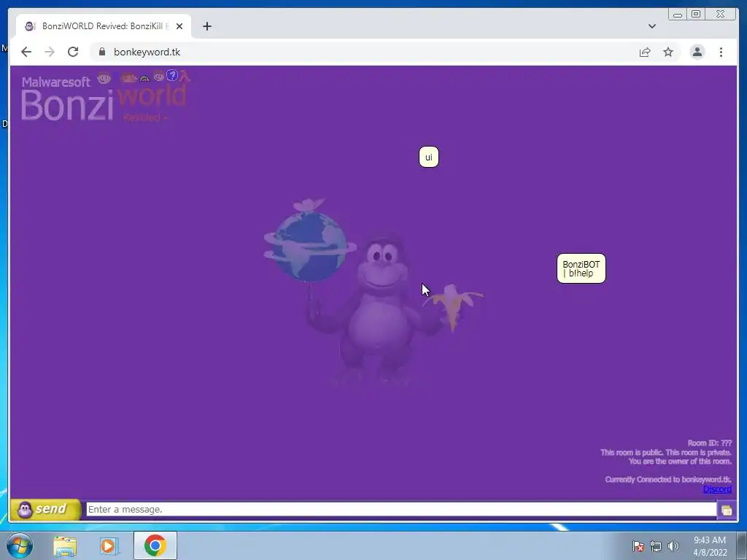This screenshot has height=560, width=747.
Task: Click the yellow send button
Action: click(x=46, y=509)
